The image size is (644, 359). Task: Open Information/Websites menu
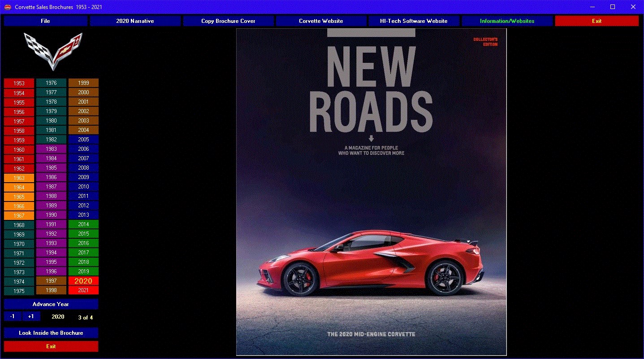[x=507, y=21]
